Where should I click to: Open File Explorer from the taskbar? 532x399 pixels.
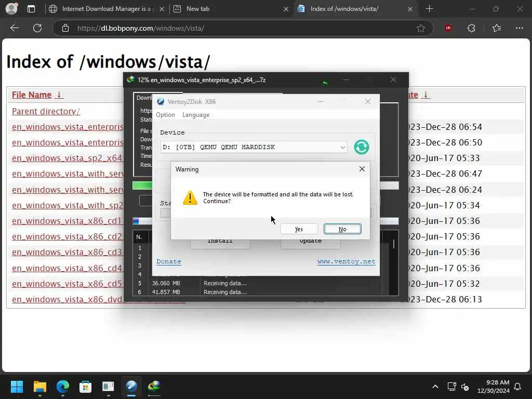click(39, 387)
